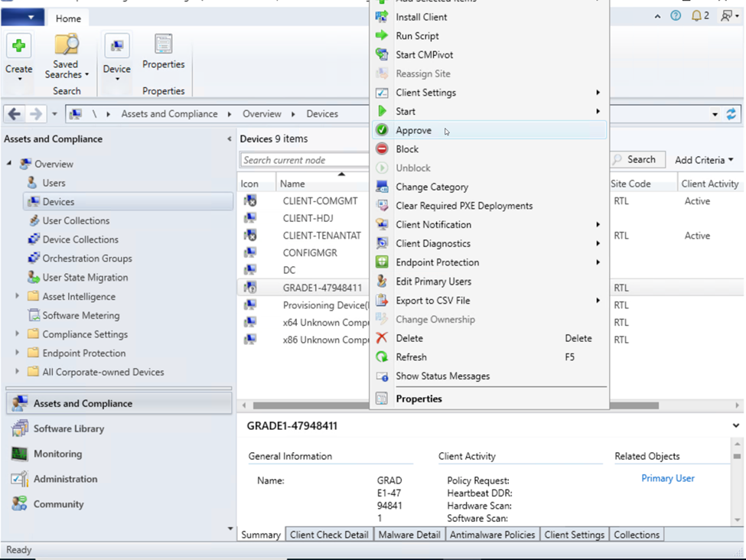Image resolution: width=746 pixels, height=560 pixels.
Task: Click Run Script green arrow icon
Action: tap(382, 35)
